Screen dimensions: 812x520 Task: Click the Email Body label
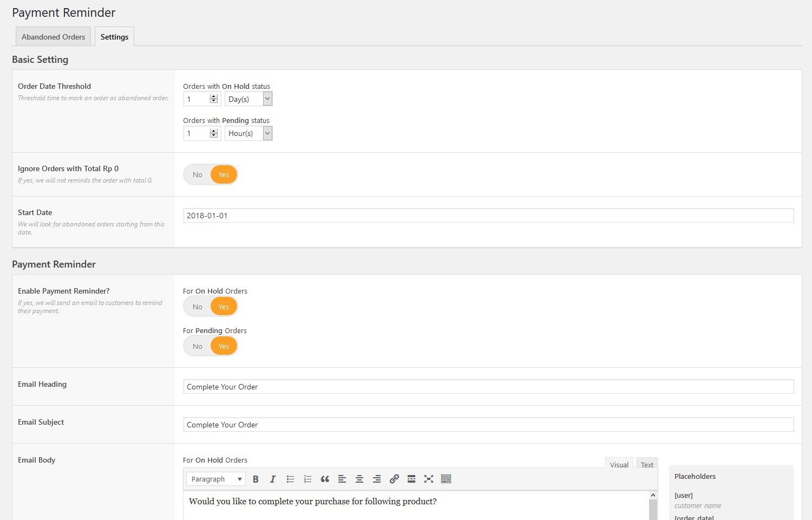tap(36, 460)
